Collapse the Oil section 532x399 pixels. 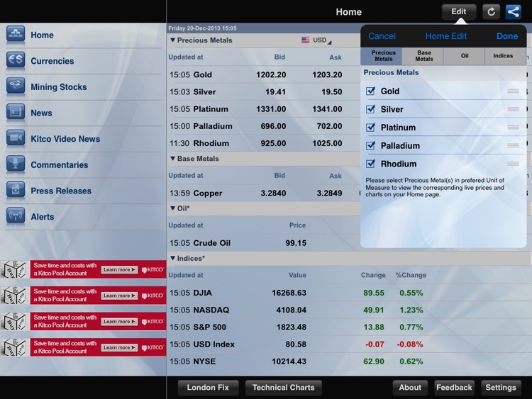pyautogui.click(x=172, y=208)
